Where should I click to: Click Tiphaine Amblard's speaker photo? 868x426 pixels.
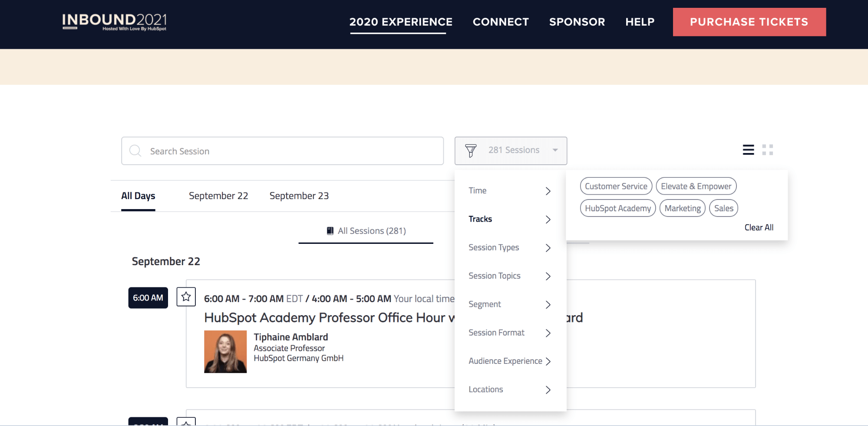(x=225, y=352)
